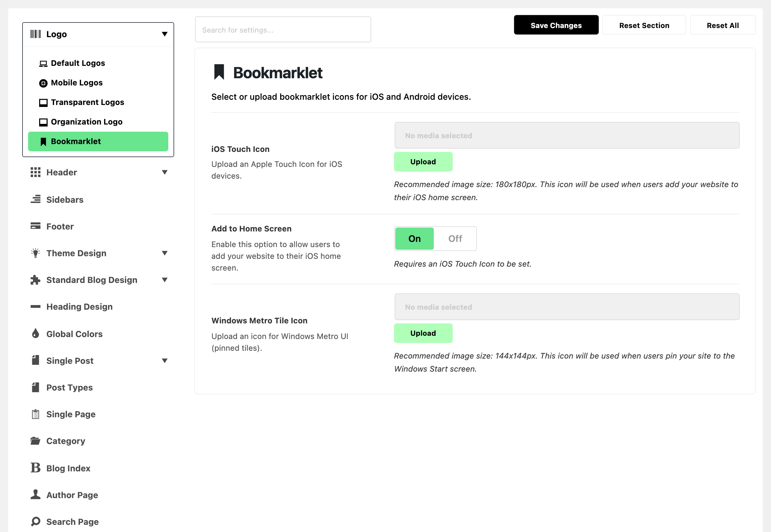Click the Post Types document icon
Viewport: 771px width, 532px height.
click(x=35, y=387)
